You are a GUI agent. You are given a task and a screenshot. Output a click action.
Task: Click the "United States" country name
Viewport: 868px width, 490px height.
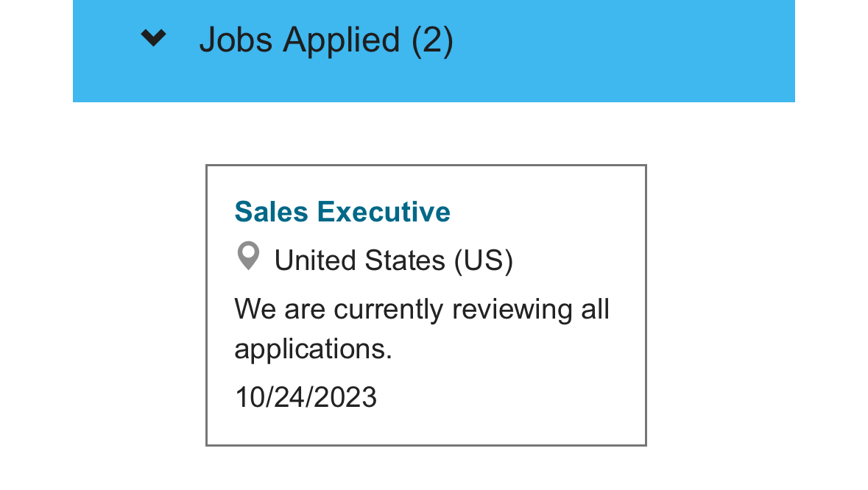[x=359, y=260]
